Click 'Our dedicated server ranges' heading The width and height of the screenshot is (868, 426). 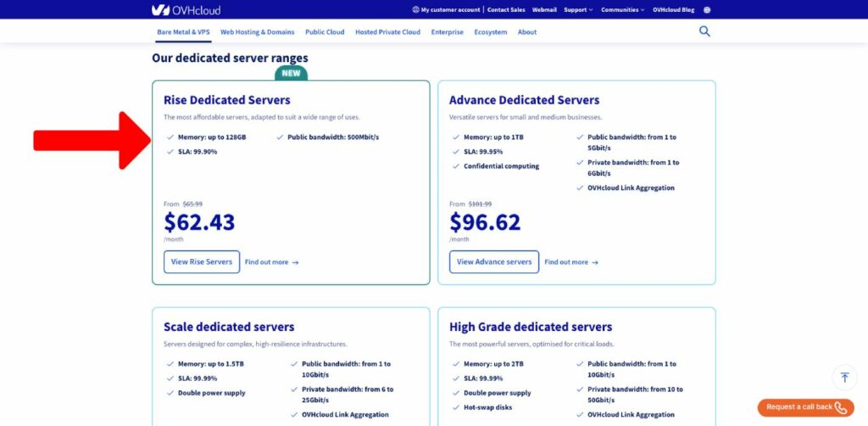[230, 59]
